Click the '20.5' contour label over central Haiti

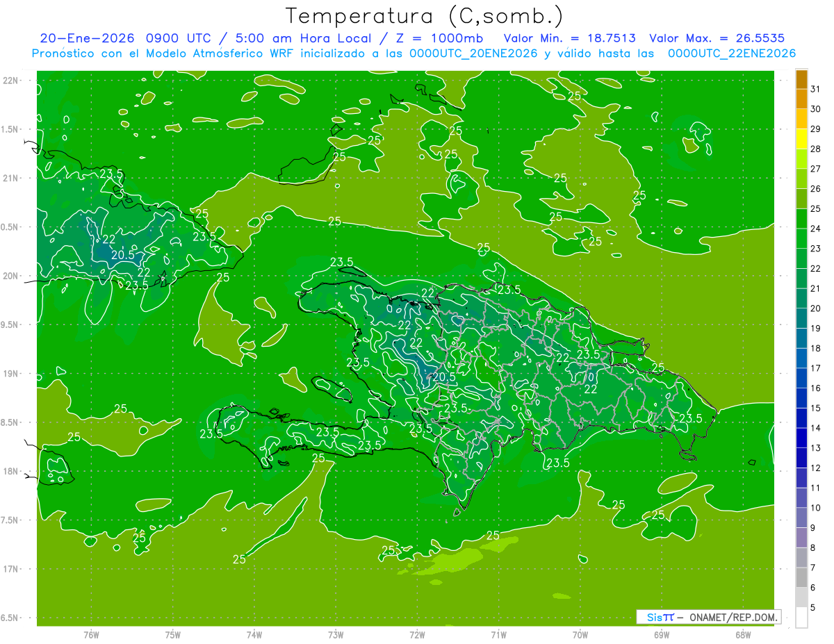(443, 377)
